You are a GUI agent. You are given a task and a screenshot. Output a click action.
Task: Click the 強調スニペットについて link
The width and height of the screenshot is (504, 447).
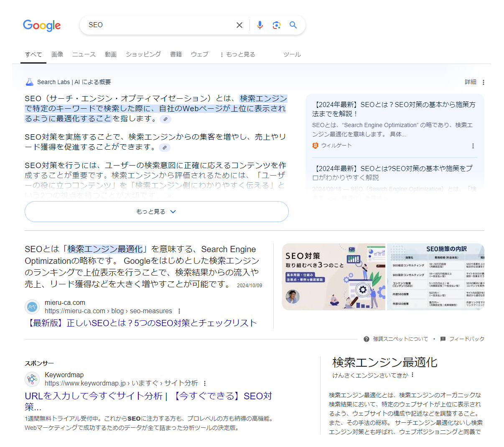pos(400,339)
